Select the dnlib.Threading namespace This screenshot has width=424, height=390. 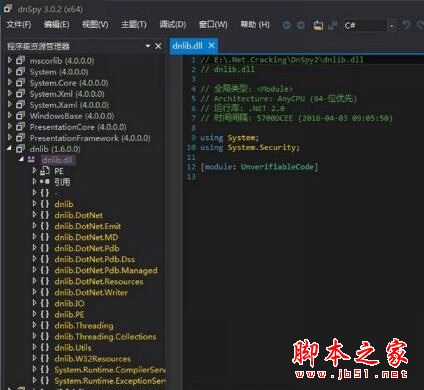coord(84,325)
